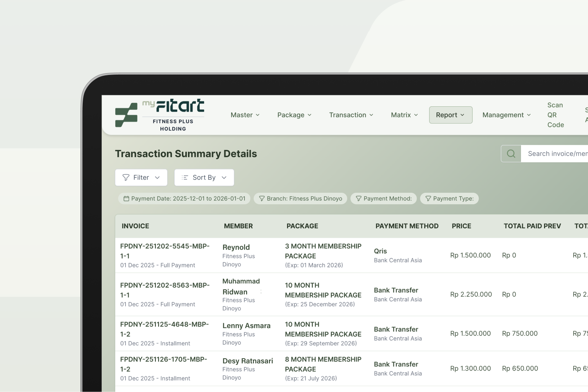588x392 pixels.
Task: Click the search magnifier icon
Action: 511,154
